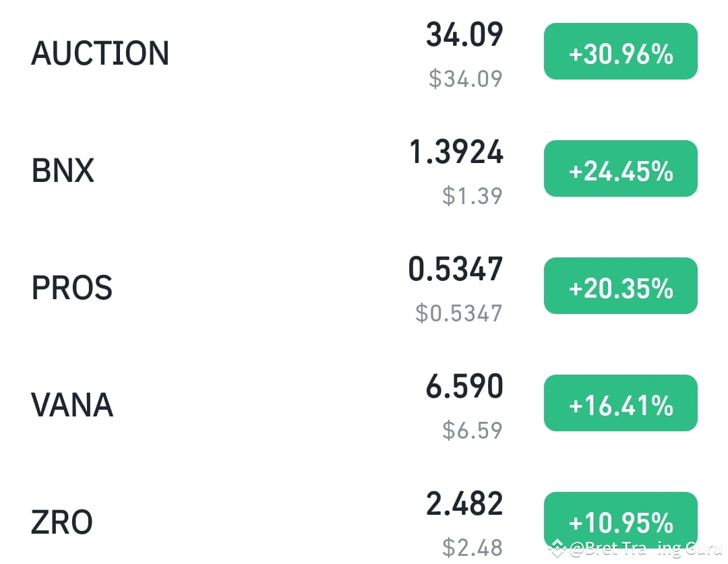Click the PROS bold price 0.5347
This screenshot has width=728, height=564.
[x=456, y=270]
